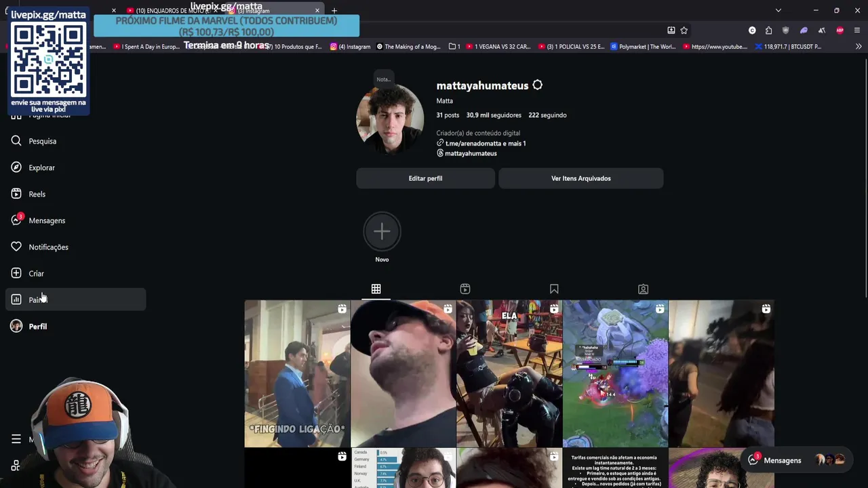The height and width of the screenshot is (488, 868).
Task: Bookmark page with star icon
Action: [684, 30]
